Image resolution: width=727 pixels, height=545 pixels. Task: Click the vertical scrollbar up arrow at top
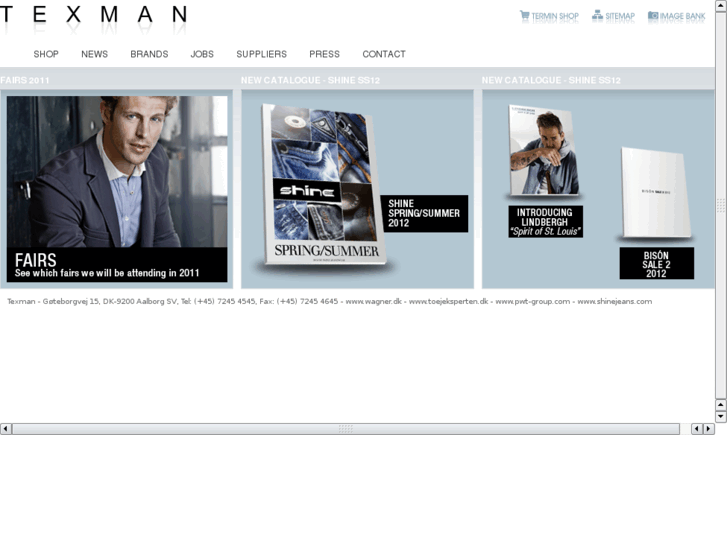(721, 5)
